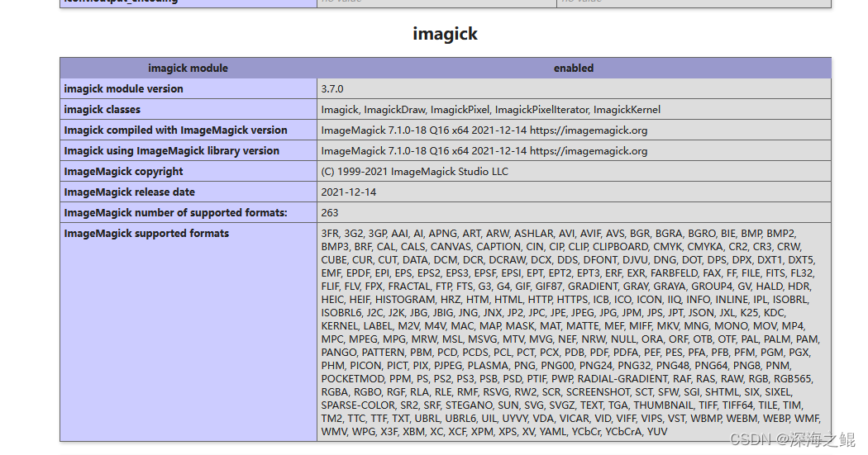Screen dimensions: 868x455
Task: Click the classes list starting 'Imagick, ImagickDraw'
Action: pos(490,110)
